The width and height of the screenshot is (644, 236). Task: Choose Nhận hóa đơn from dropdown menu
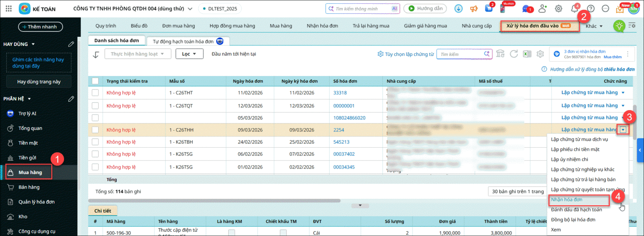(567, 200)
